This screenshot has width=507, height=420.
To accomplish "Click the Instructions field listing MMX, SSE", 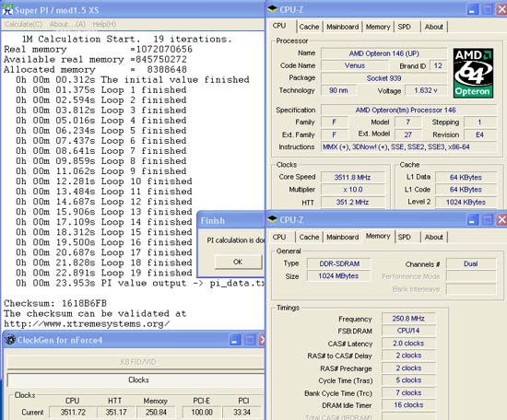I will [408, 147].
